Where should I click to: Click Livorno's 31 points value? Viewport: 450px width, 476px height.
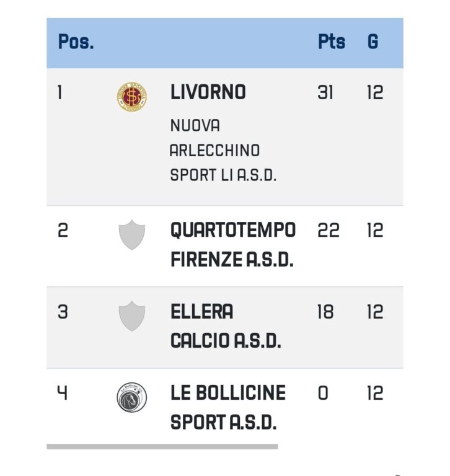tap(325, 93)
